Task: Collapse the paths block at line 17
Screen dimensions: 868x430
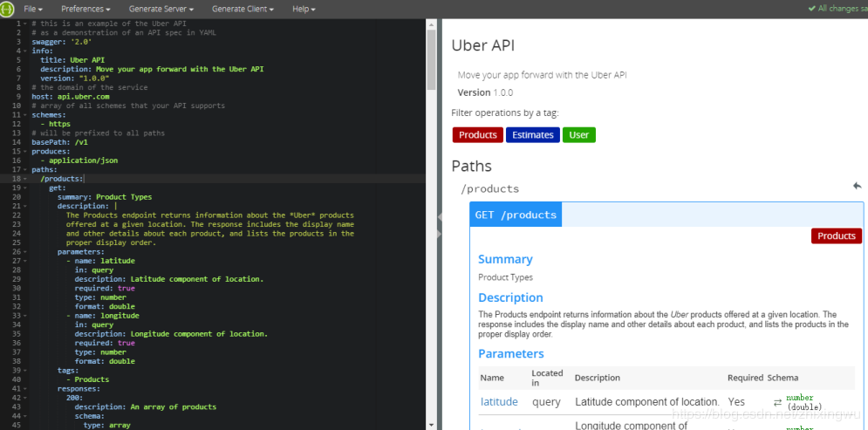Action: click(x=25, y=169)
